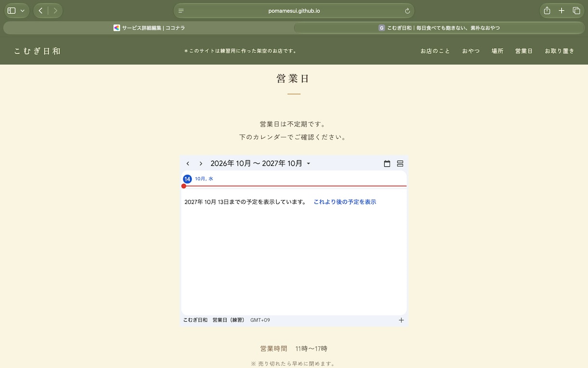Viewport: 588px width, 368px height.
Task: Go back to previous page
Action: click(40, 11)
